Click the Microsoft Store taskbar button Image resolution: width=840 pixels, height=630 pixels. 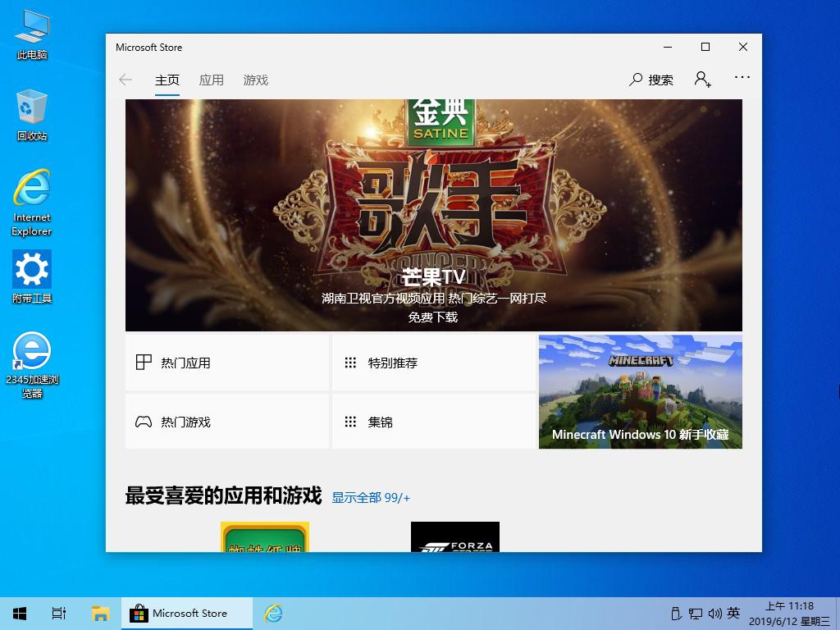pos(187,614)
